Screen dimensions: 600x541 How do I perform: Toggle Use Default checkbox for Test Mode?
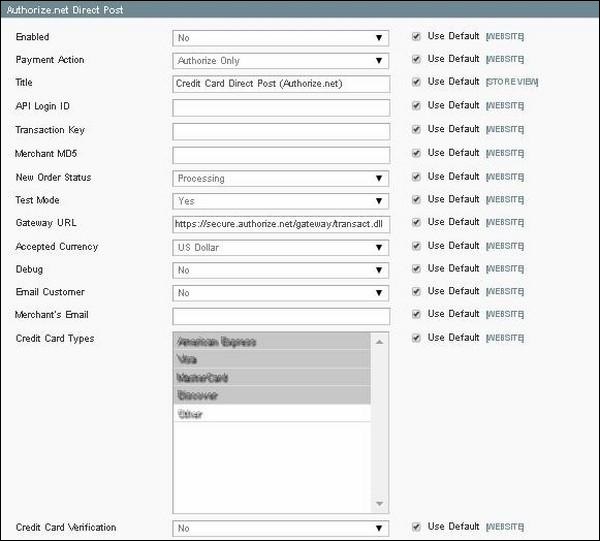pos(416,200)
